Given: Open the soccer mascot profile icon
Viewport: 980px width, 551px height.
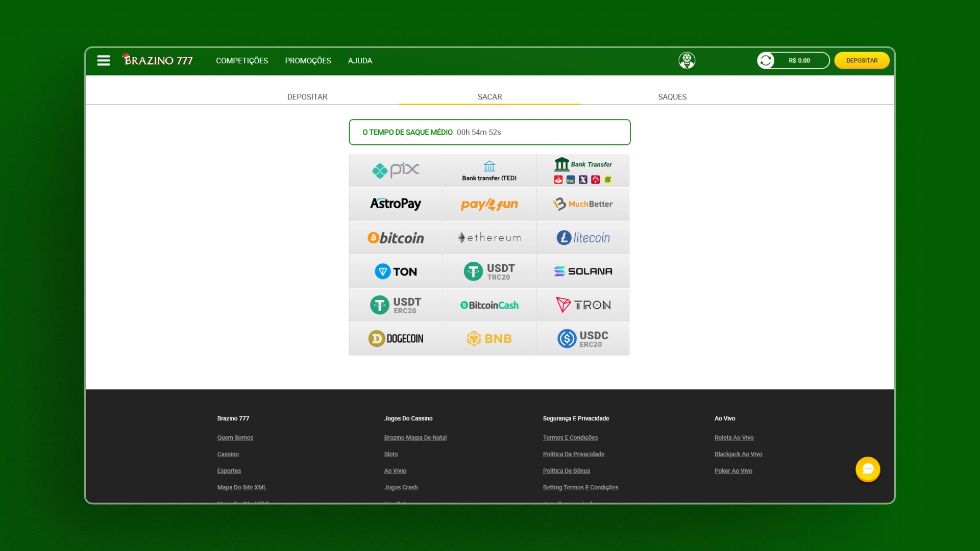Looking at the screenshot, I should coord(687,60).
